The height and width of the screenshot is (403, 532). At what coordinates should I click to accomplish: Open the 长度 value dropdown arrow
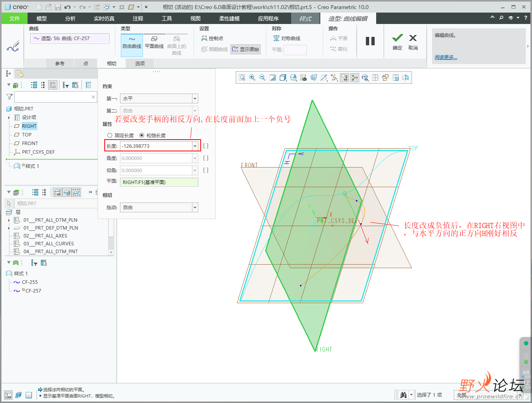(195, 146)
